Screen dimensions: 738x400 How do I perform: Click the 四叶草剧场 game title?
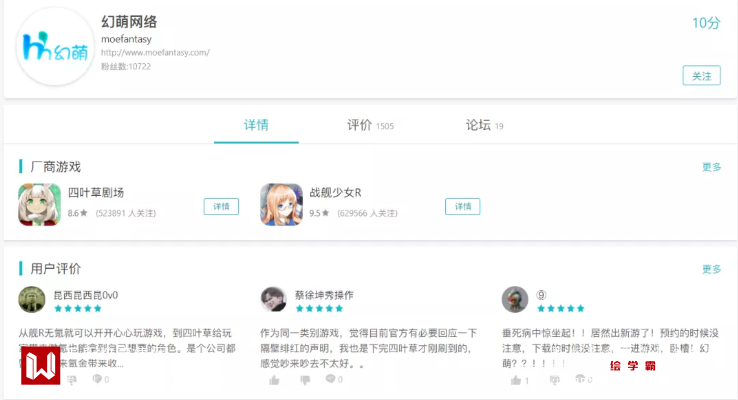click(x=96, y=192)
